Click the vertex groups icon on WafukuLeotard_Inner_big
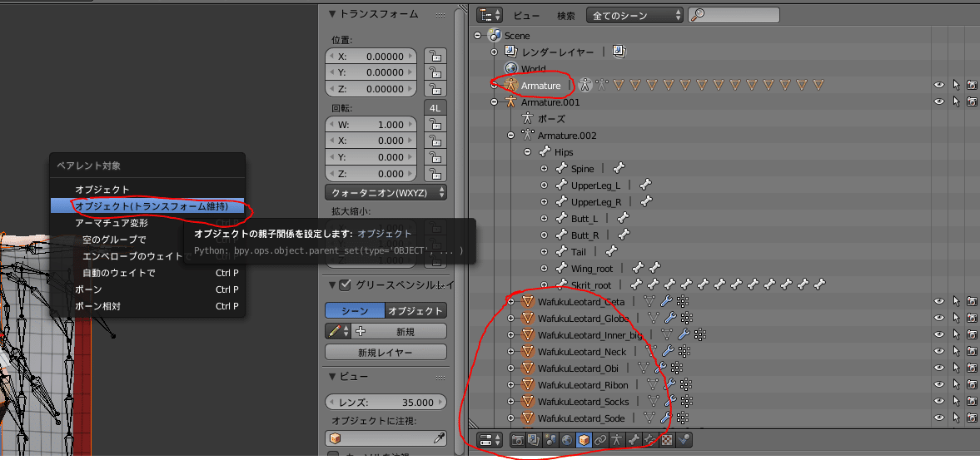 (700, 335)
